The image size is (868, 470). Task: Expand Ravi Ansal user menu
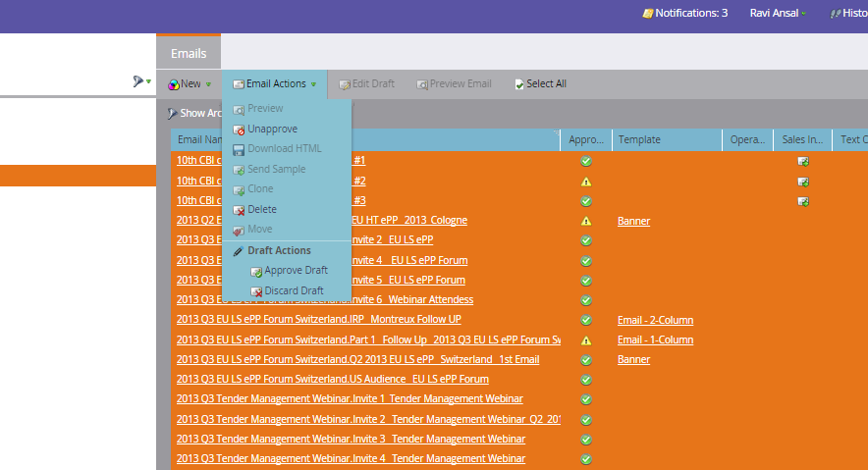click(x=778, y=14)
